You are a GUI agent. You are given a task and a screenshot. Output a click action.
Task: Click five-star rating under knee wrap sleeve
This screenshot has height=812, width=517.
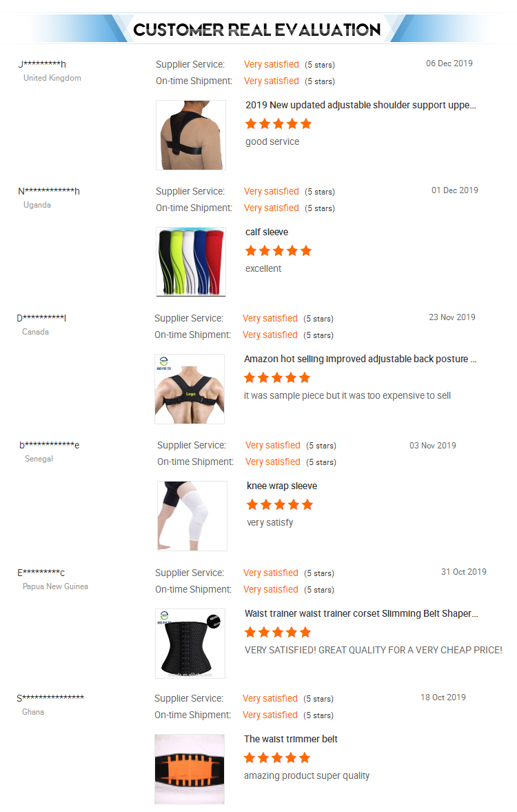coord(280,505)
